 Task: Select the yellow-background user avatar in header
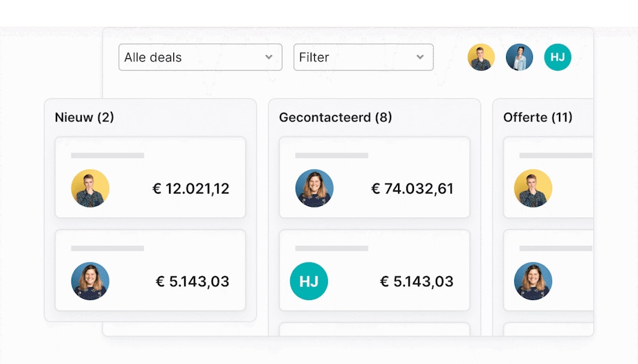coord(481,58)
